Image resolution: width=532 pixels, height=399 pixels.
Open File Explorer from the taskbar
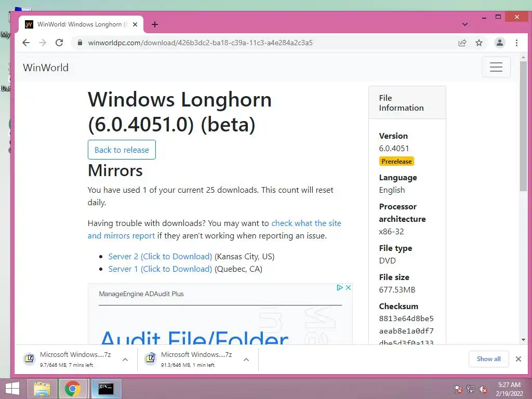tap(42, 389)
